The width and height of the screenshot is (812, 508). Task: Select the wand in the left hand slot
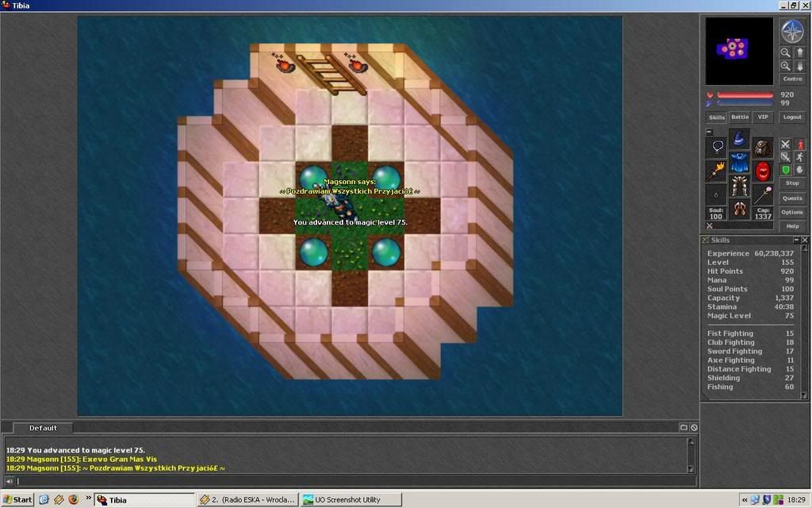pos(717,171)
